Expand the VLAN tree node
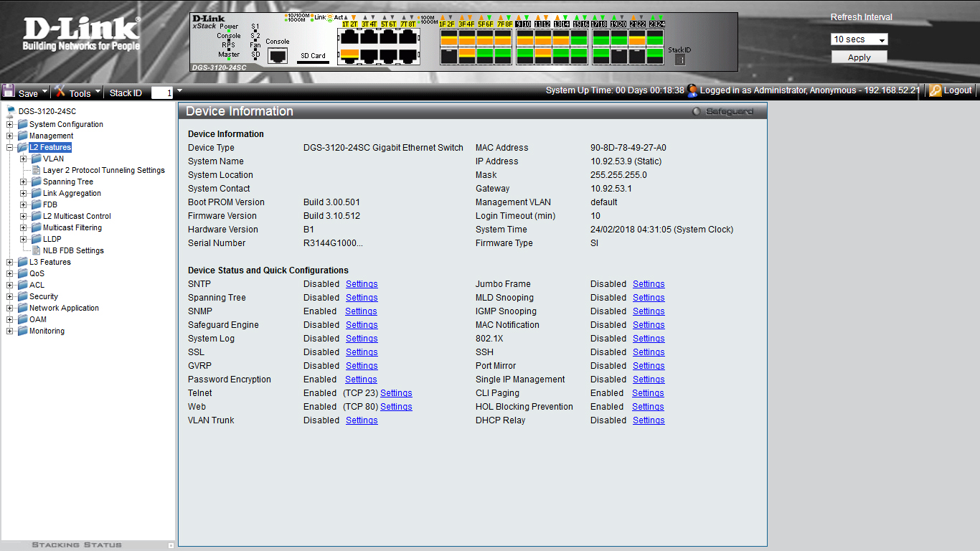Screen dimensions: 980x551 [x=24, y=159]
